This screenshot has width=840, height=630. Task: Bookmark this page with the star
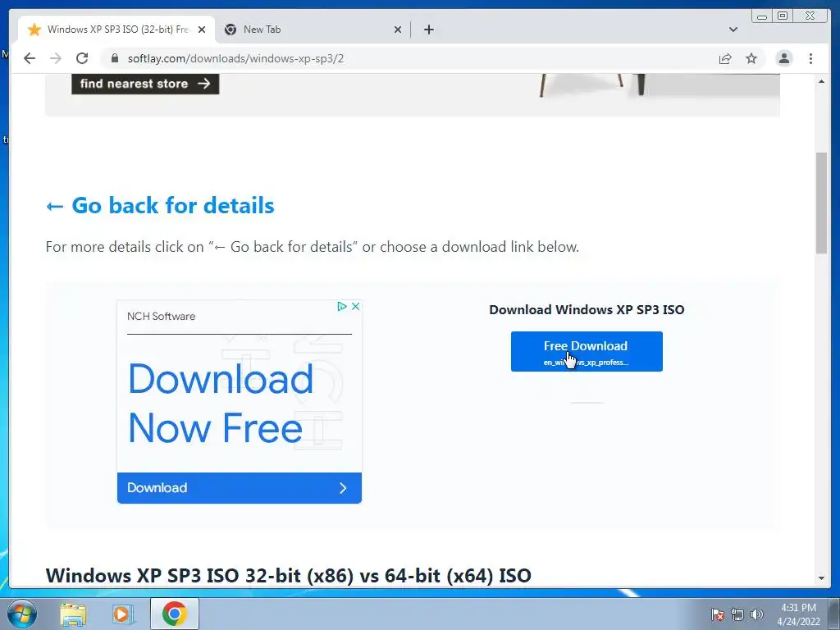751,58
